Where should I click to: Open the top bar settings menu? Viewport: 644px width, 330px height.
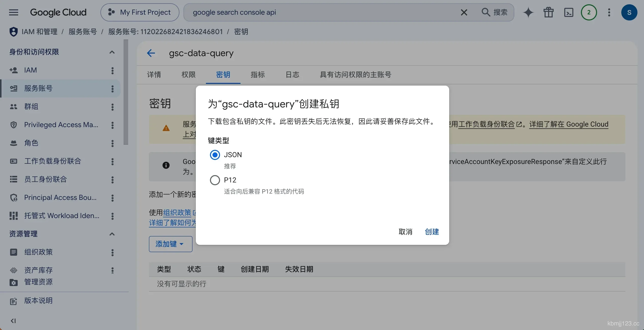pos(609,12)
